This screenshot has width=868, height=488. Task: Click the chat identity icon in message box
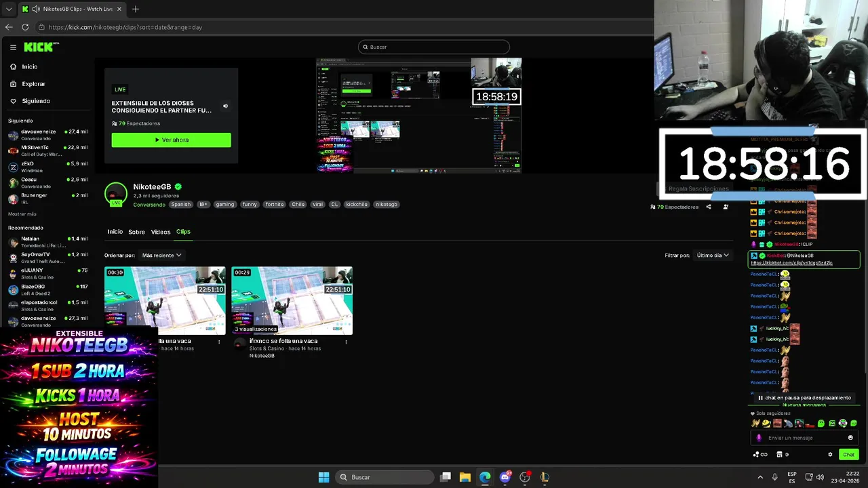coord(759,438)
